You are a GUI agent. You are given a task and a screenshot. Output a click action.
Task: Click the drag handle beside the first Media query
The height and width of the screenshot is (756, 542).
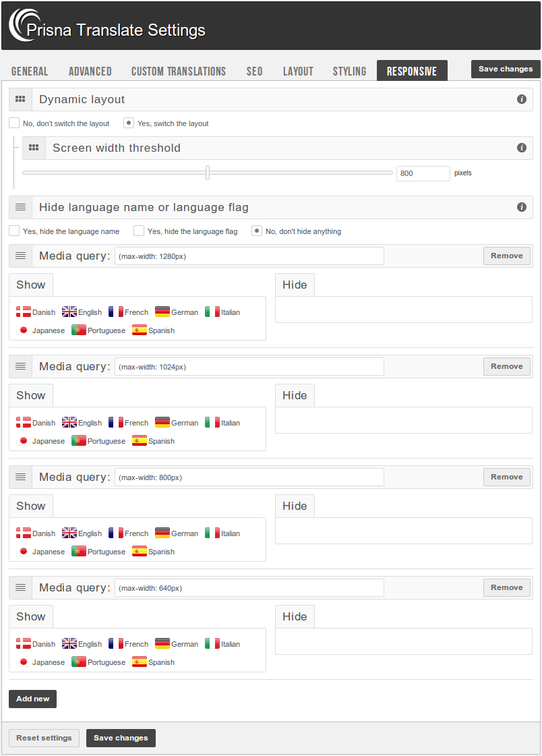click(20, 256)
